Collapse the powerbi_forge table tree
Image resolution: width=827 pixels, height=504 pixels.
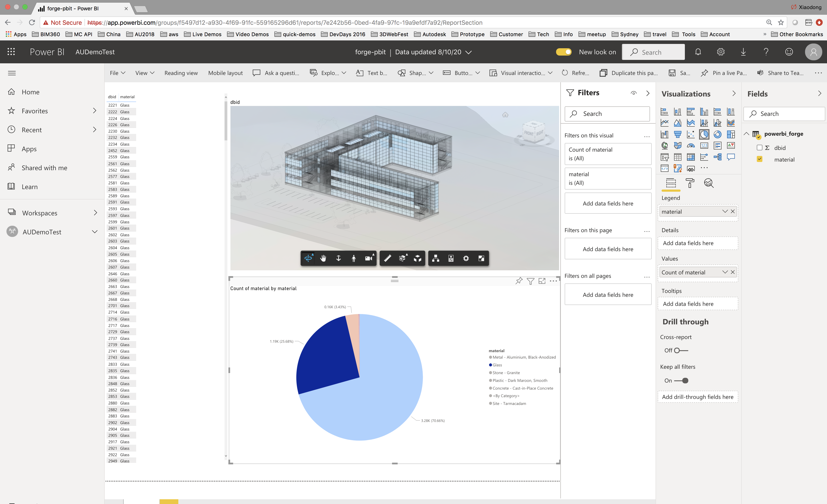(746, 134)
